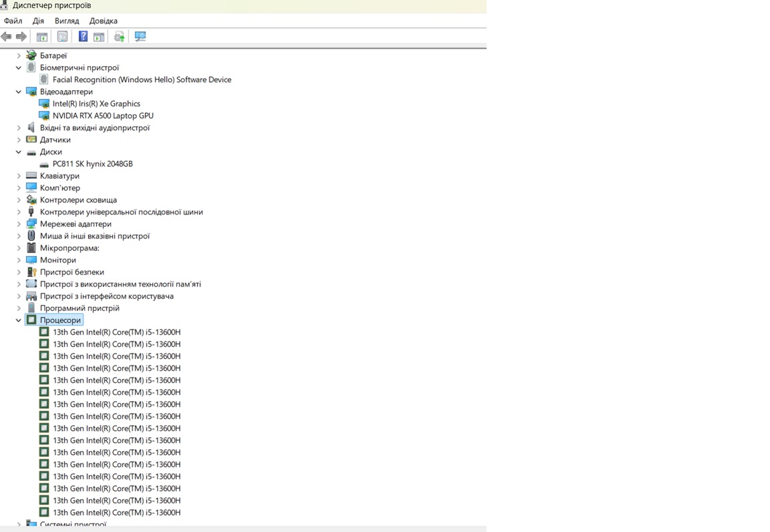Click the Клавіатури keyboard icon
This screenshot has width=770, height=532.
[31, 175]
